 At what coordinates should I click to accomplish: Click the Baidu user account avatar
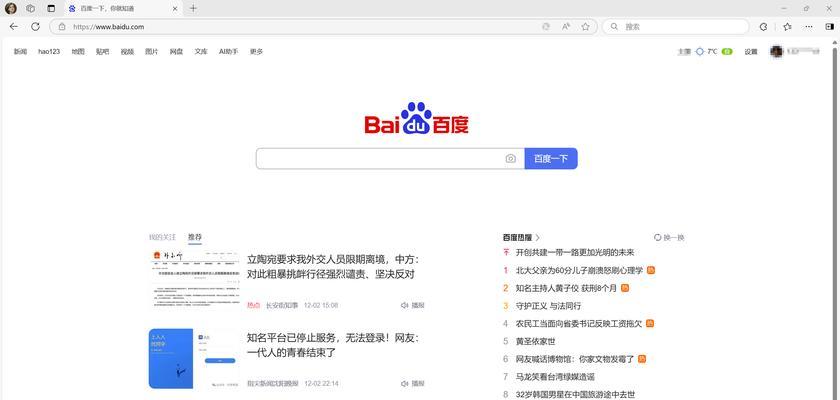click(776, 51)
